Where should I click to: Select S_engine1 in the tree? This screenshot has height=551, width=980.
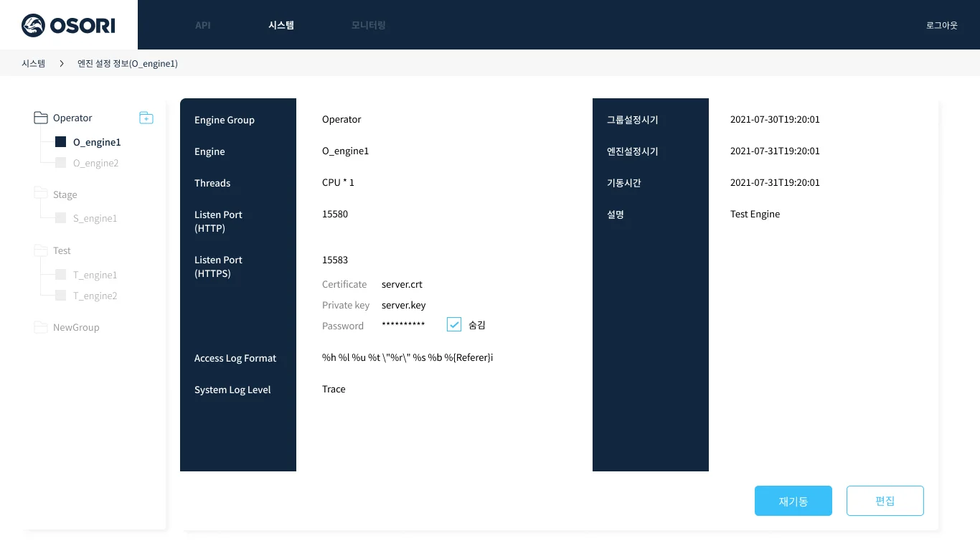point(95,218)
